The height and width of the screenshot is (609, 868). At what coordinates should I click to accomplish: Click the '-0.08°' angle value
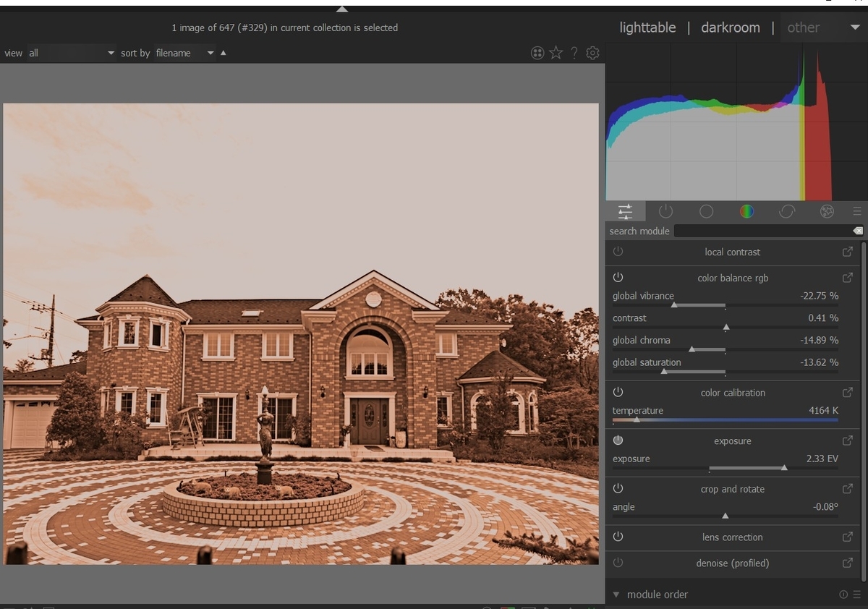tap(825, 507)
